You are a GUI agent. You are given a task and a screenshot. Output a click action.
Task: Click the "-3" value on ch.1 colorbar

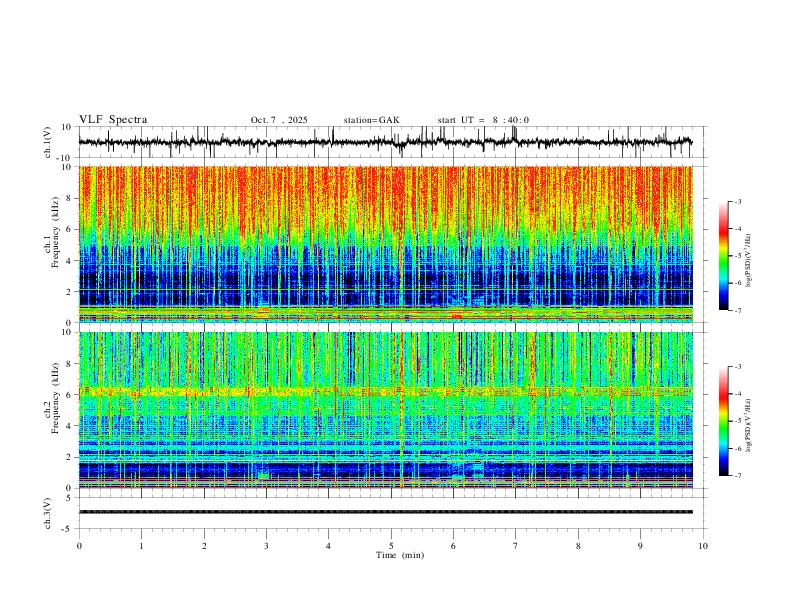(x=737, y=201)
